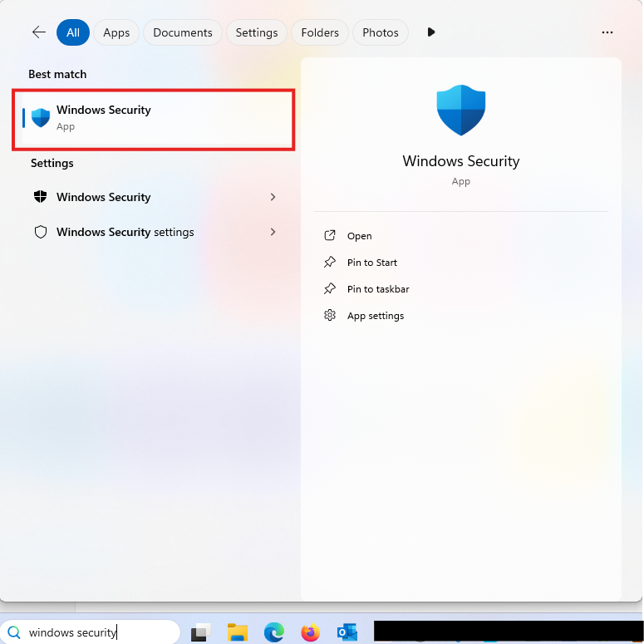The image size is (644, 644).
Task: Choose the Photos filter tab
Action: pyautogui.click(x=381, y=32)
